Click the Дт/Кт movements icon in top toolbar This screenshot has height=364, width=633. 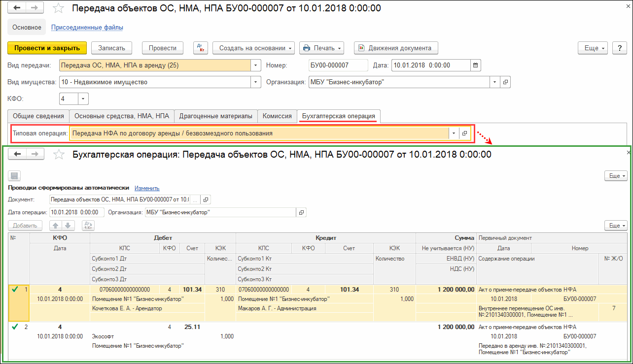point(201,48)
